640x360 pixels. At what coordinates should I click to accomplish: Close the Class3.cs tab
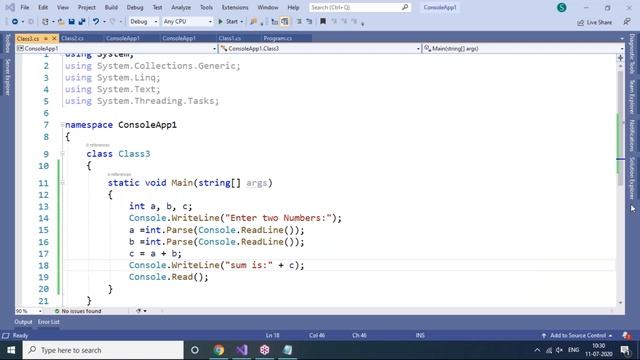54,38
